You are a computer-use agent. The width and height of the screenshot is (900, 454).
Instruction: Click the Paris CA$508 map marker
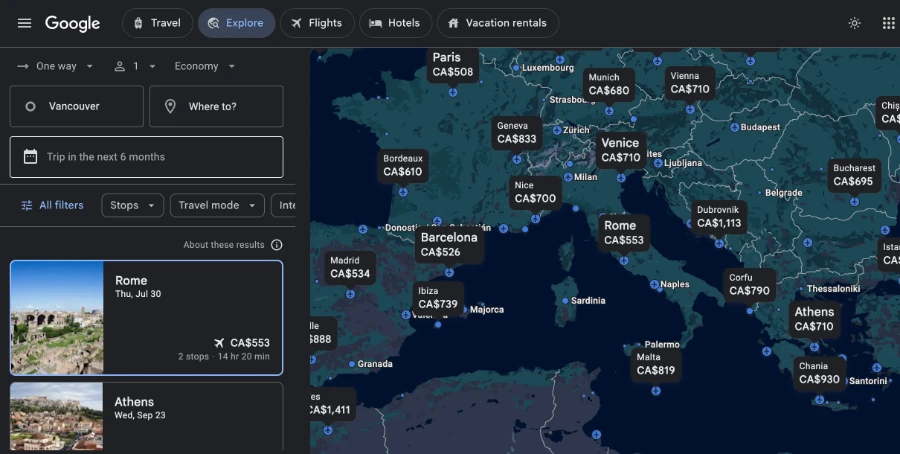pos(453,65)
